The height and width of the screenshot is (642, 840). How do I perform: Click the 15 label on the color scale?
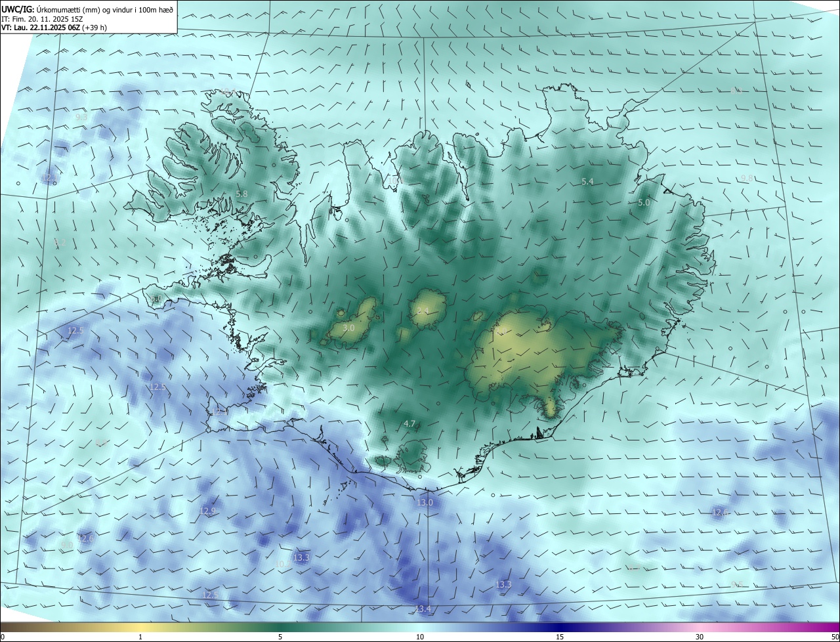[x=560, y=637]
